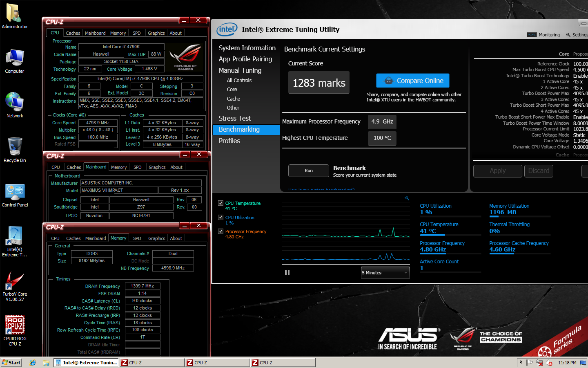The image size is (588, 368).
Task: Click the Apply button in XTU
Action: click(498, 171)
